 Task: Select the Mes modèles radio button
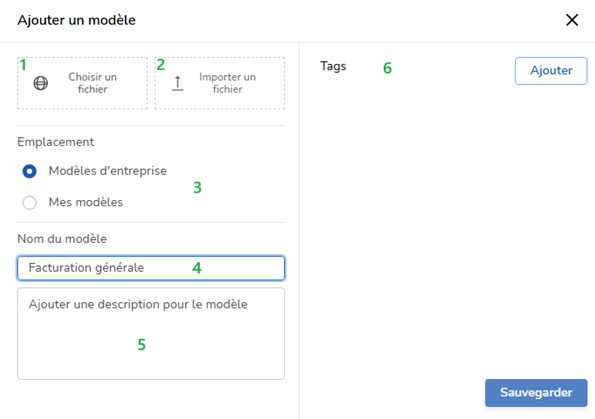[30, 202]
